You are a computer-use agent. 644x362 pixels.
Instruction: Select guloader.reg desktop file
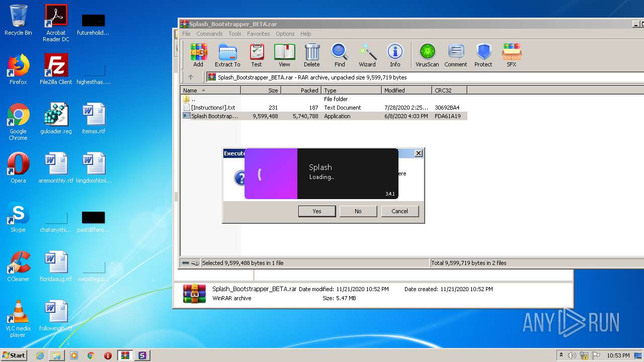[x=56, y=119]
